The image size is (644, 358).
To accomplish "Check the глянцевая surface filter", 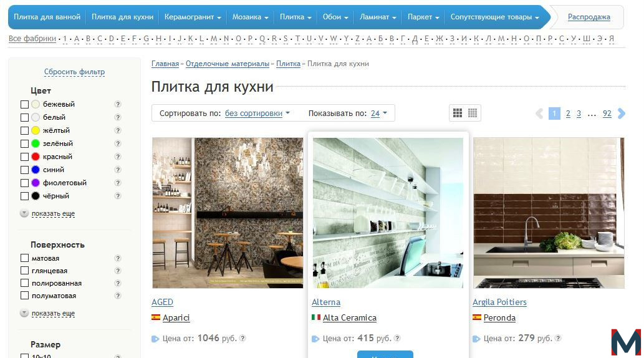I will click(x=25, y=271).
